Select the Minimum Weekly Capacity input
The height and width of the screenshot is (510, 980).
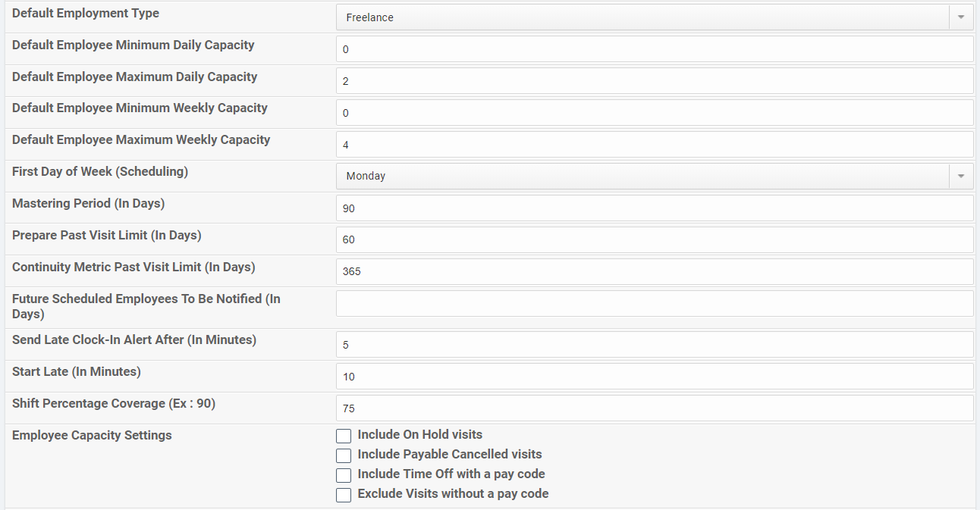pos(654,113)
